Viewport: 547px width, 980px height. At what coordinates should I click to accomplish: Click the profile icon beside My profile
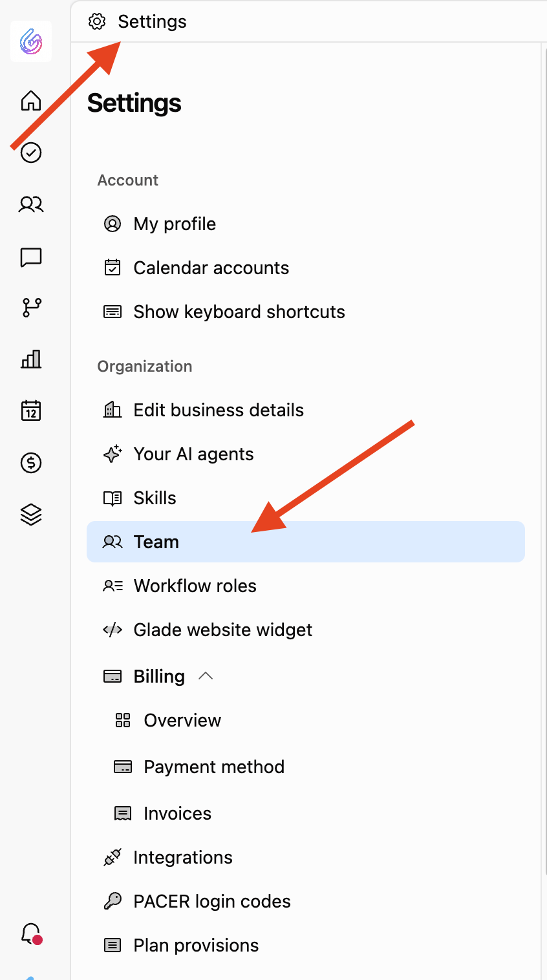[x=113, y=224]
